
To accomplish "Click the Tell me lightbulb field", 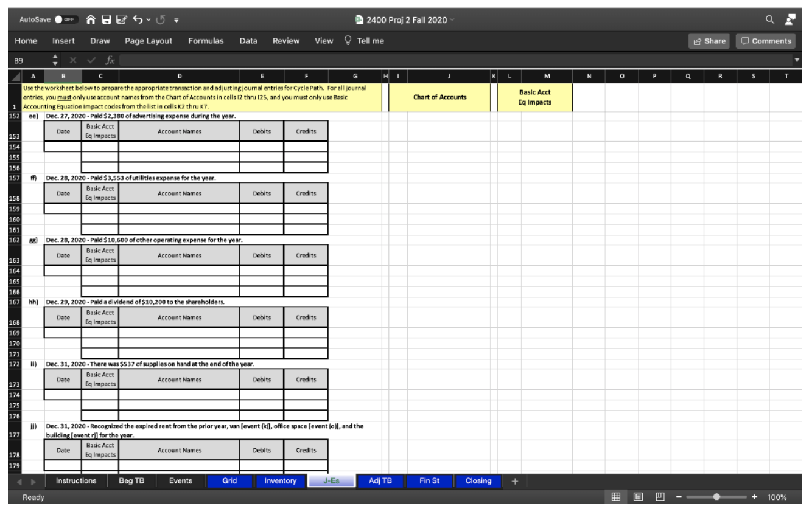I will 365,41.
